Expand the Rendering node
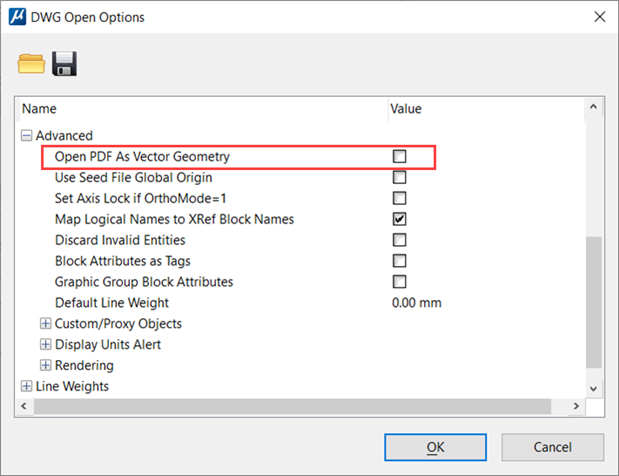 tap(45, 366)
